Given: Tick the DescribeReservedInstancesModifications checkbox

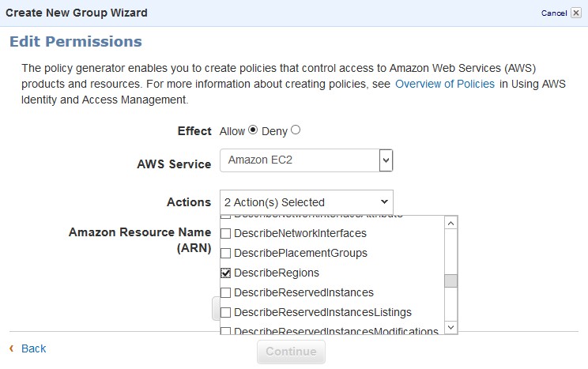Looking at the screenshot, I should (x=226, y=330).
